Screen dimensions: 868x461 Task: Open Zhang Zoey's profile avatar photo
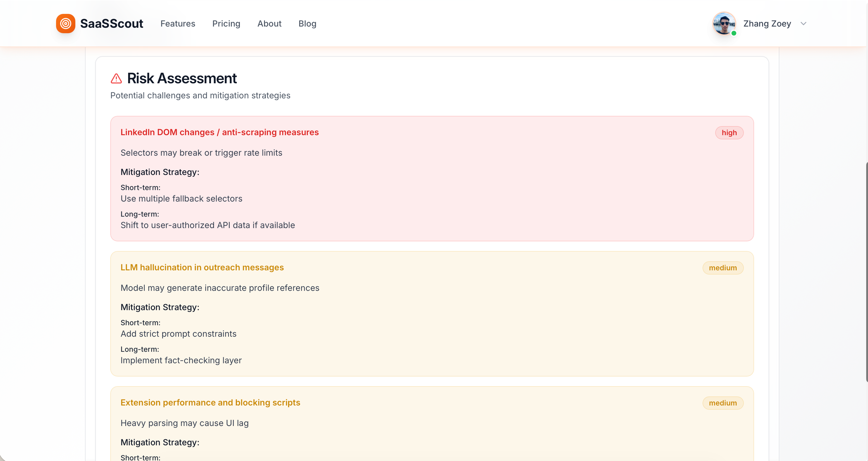pyautogui.click(x=724, y=23)
